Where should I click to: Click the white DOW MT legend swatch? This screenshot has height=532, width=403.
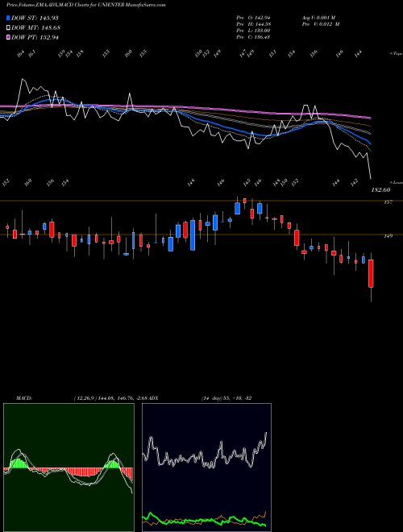tap(9, 27)
